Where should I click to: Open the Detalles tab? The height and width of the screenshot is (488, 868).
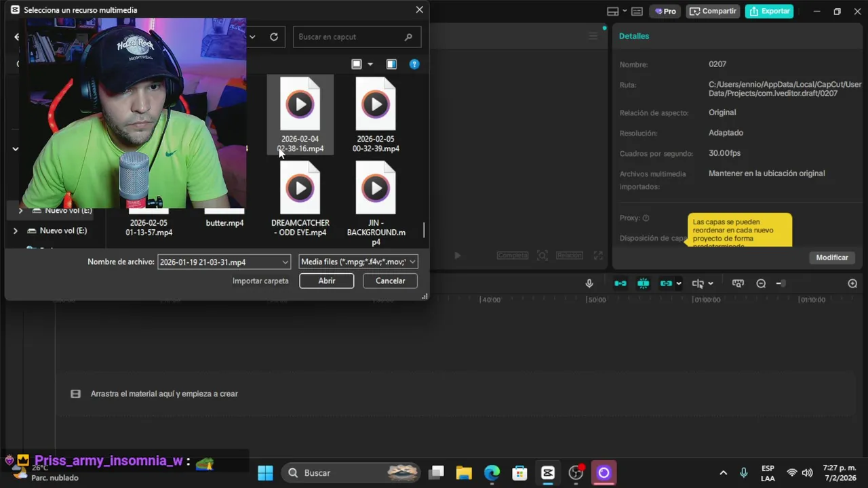(x=634, y=36)
